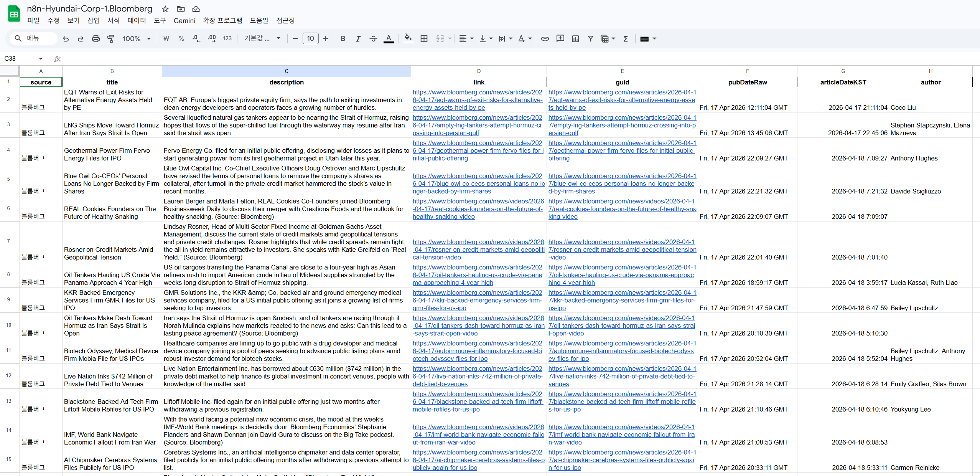This screenshot has height=476, width=980.
Task: Open the 파일 menu
Action: [x=33, y=20]
